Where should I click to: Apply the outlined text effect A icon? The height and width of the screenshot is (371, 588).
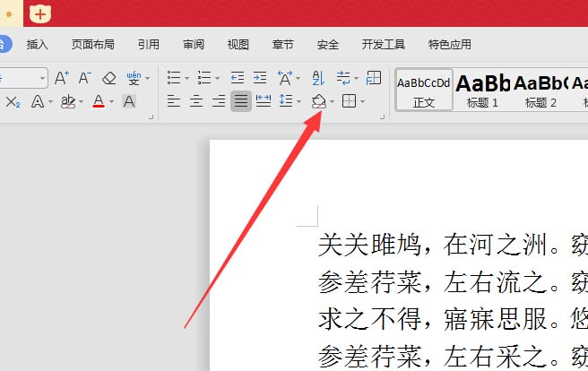click(38, 101)
